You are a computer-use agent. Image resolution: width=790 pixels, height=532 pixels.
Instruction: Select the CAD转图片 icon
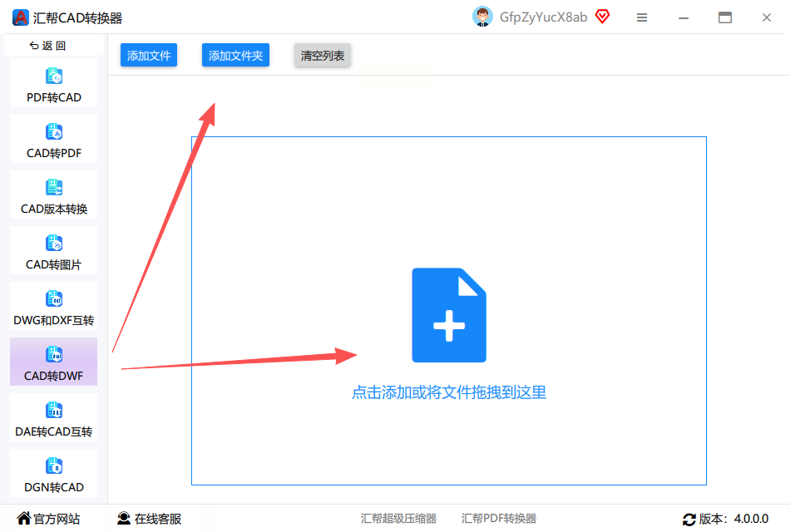click(x=54, y=244)
